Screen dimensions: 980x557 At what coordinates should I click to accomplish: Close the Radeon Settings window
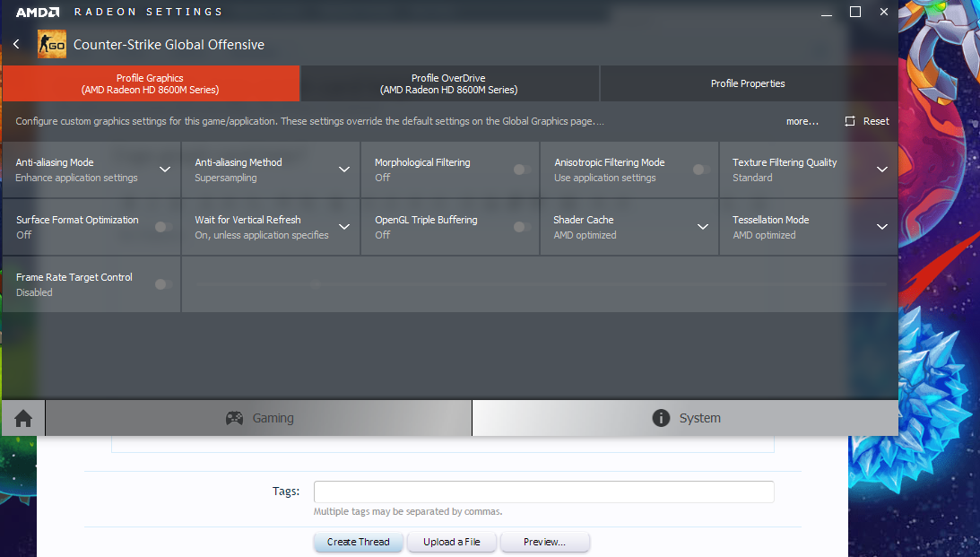(x=884, y=12)
